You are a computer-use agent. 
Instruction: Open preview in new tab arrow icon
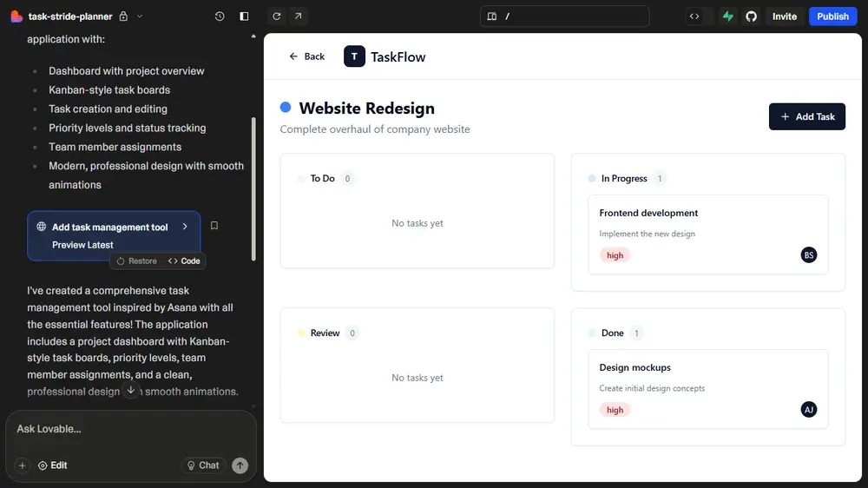[298, 16]
